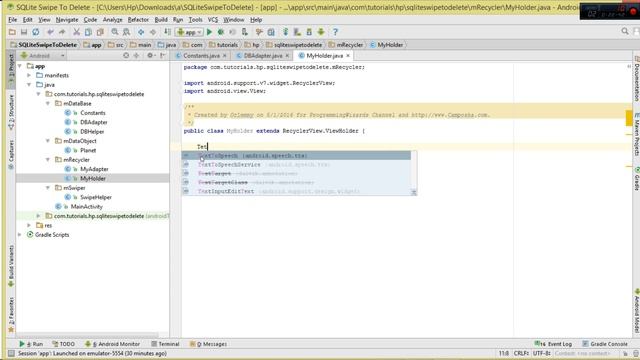Switch to the Constants.java tab
This screenshot has width=640, height=360.
point(201,56)
